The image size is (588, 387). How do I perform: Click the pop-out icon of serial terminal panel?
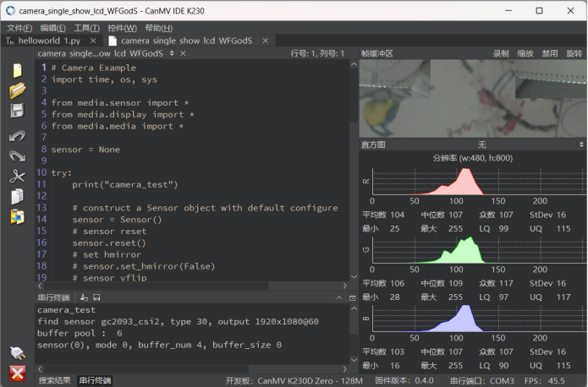coord(352,297)
